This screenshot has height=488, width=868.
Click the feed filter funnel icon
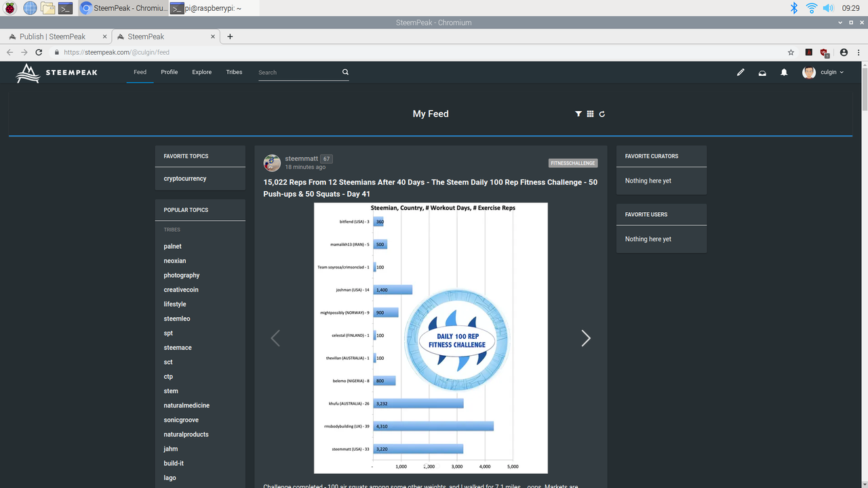pyautogui.click(x=578, y=114)
